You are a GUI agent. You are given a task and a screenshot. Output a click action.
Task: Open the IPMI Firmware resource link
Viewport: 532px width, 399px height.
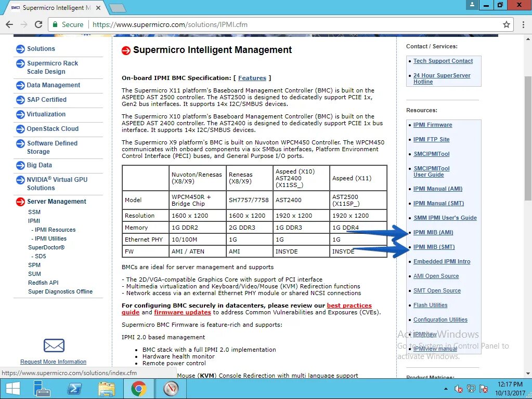(x=433, y=125)
